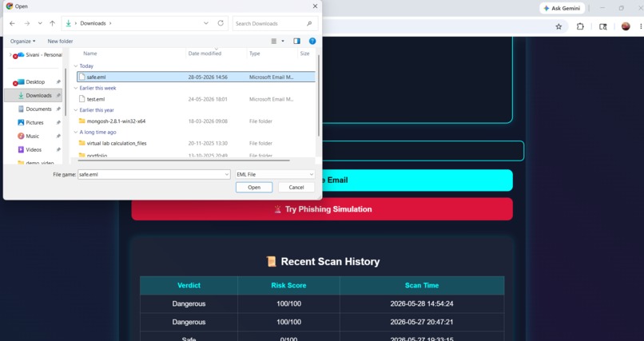
Task: Bookmark this page with star icon
Action: point(559,26)
